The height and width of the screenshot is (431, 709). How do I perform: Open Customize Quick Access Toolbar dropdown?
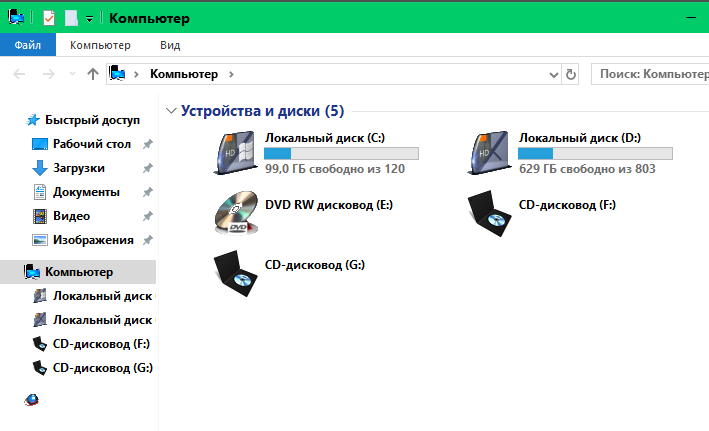[x=90, y=19]
